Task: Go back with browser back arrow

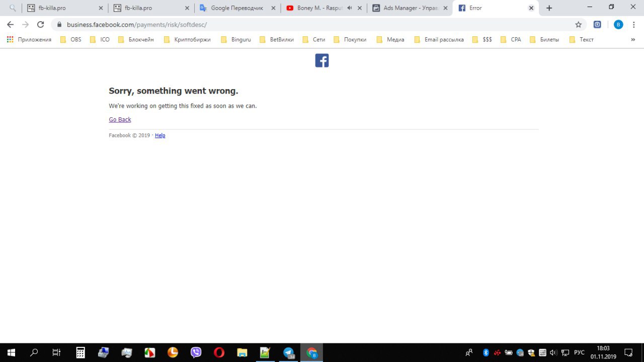Action: pyautogui.click(x=10, y=25)
